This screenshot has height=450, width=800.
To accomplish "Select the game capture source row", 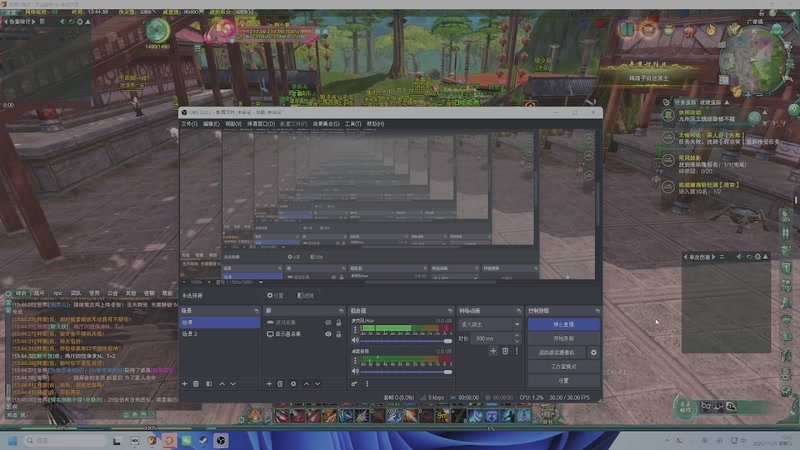I will pos(304,322).
